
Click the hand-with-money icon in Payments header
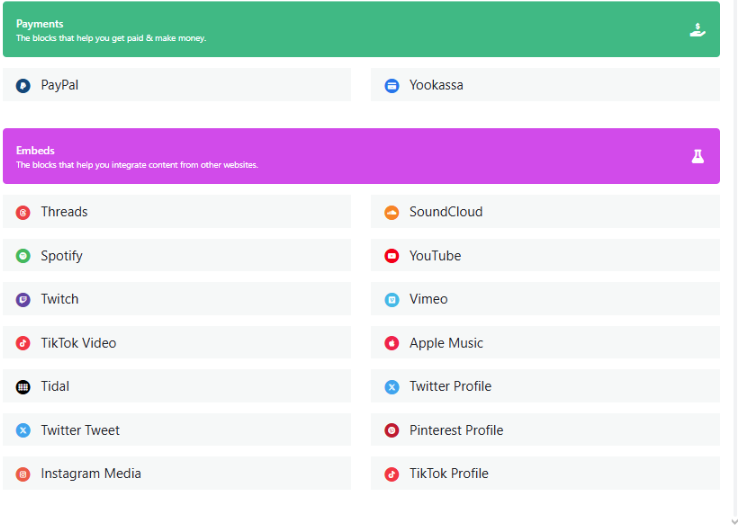point(698,30)
